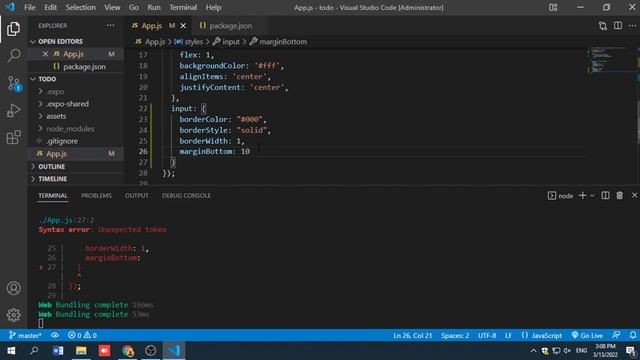Open the Manage settings gear
640x360 pixels.
pos(13,315)
